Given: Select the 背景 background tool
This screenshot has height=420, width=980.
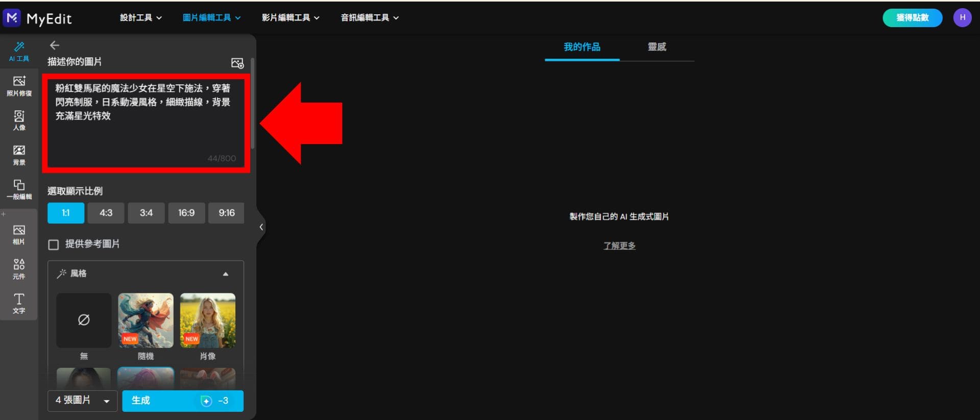Looking at the screenshot, I should point(19,155).
